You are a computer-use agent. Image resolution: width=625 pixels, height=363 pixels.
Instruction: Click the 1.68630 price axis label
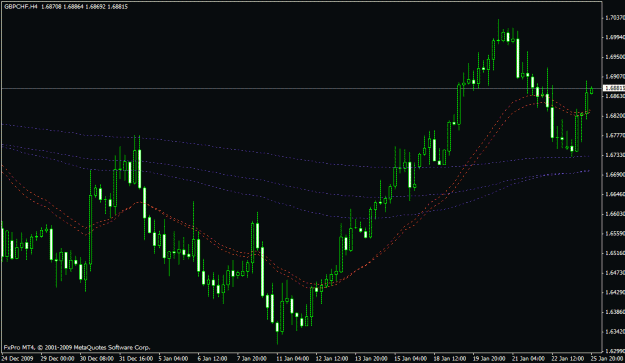click(615, 96)
